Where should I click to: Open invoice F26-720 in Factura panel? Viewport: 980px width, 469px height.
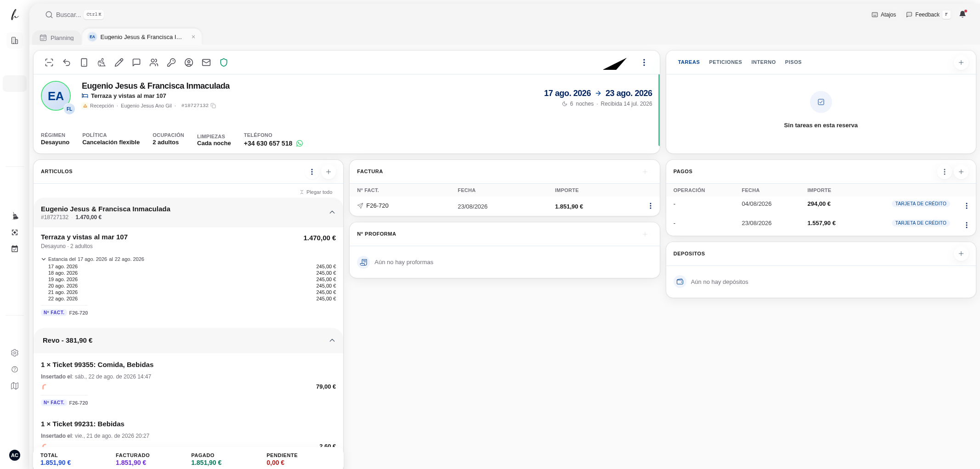[x=377, y=206]
